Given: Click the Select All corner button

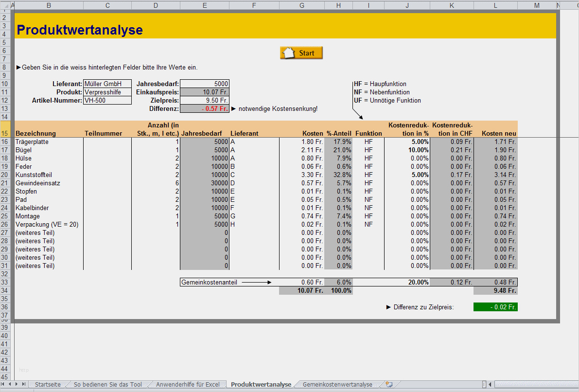Looking at the screenshot, I should tap(5, 5).
